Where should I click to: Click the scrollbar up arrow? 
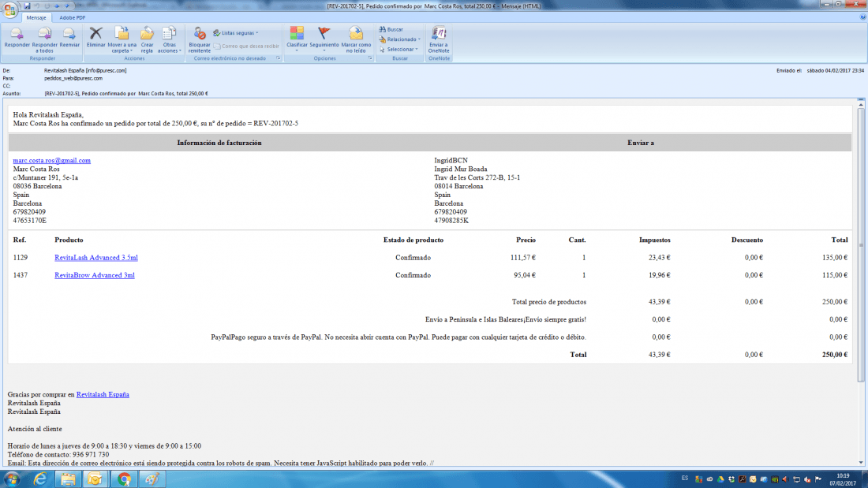tap(861, 104)
